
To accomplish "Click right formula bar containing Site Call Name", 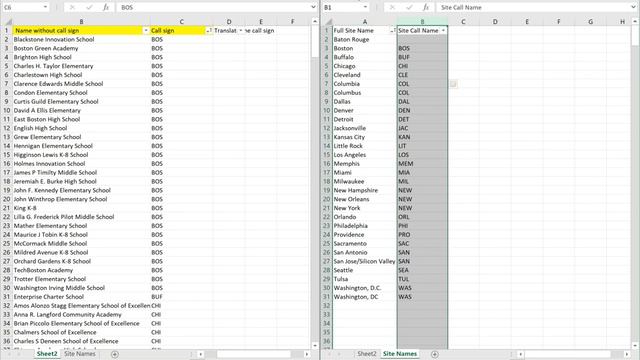I will pyautogui.click(x=534, y=7).
